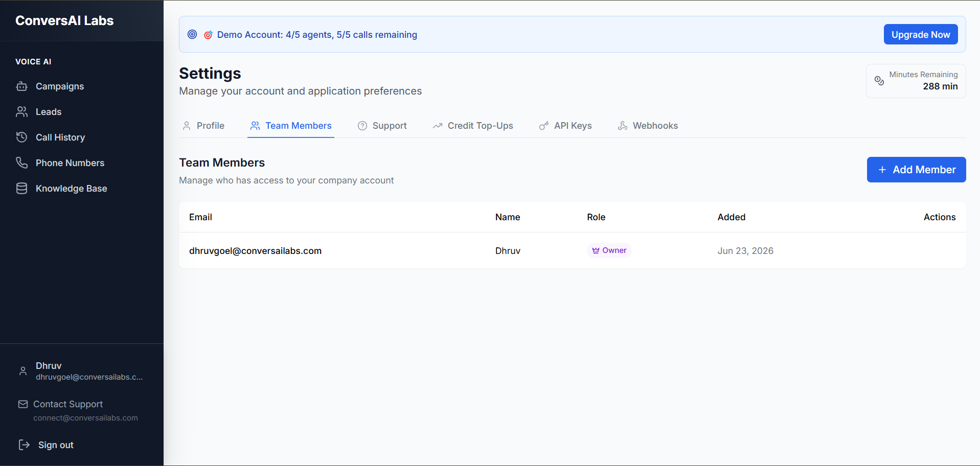Screen dimensions: 980x466
Task: Click the Profile tab person icon
Action: pos(187,126)
